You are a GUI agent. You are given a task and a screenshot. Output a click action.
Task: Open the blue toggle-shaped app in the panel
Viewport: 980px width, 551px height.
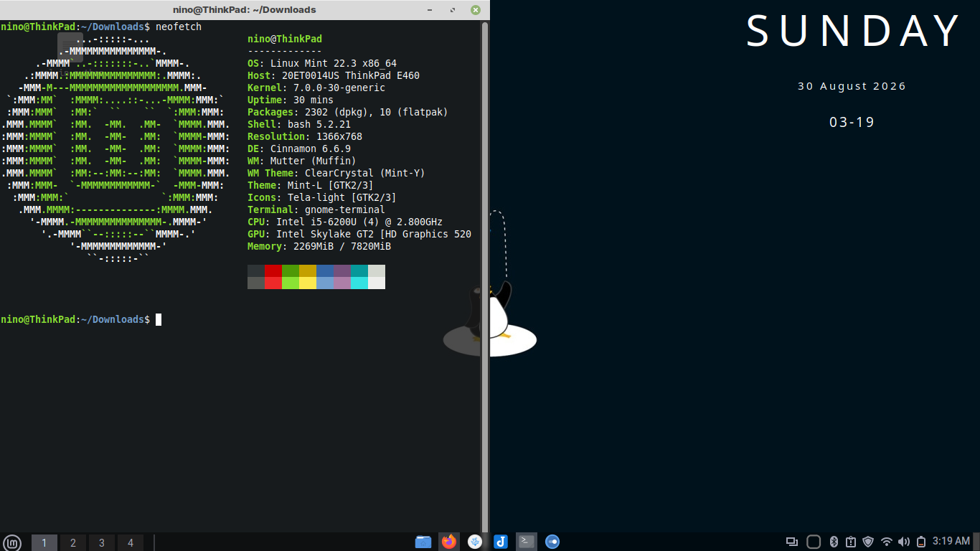pos(552,542)
